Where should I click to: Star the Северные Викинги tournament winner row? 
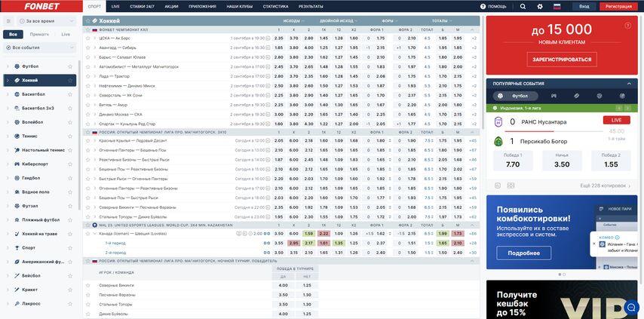(87, 285)
